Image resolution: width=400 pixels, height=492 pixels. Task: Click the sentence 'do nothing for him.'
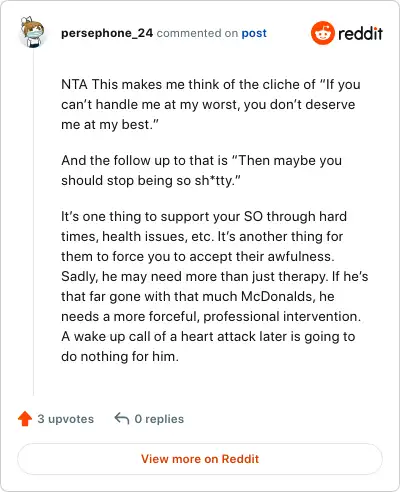click(120, 356)
